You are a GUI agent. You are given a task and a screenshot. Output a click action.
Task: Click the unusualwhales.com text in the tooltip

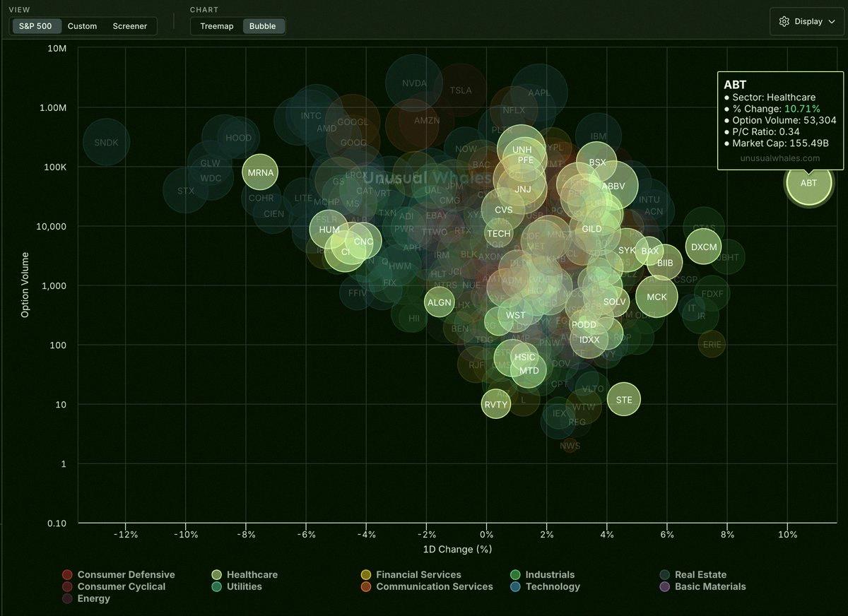tap(780, 159)
